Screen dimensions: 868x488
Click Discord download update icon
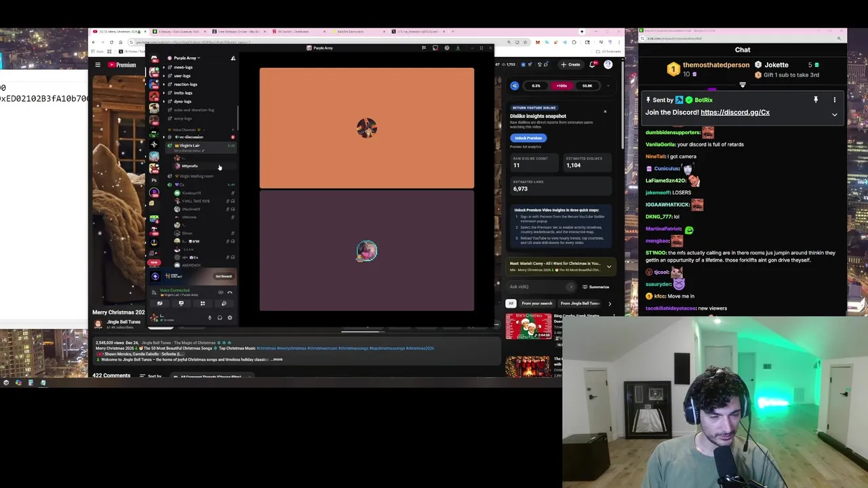click(458, 47)
